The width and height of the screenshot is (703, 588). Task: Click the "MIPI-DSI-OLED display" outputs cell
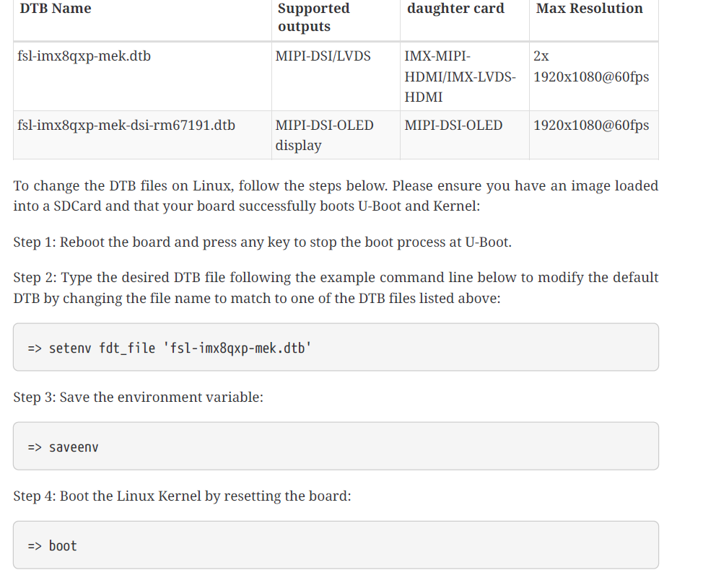pos(325,135)
